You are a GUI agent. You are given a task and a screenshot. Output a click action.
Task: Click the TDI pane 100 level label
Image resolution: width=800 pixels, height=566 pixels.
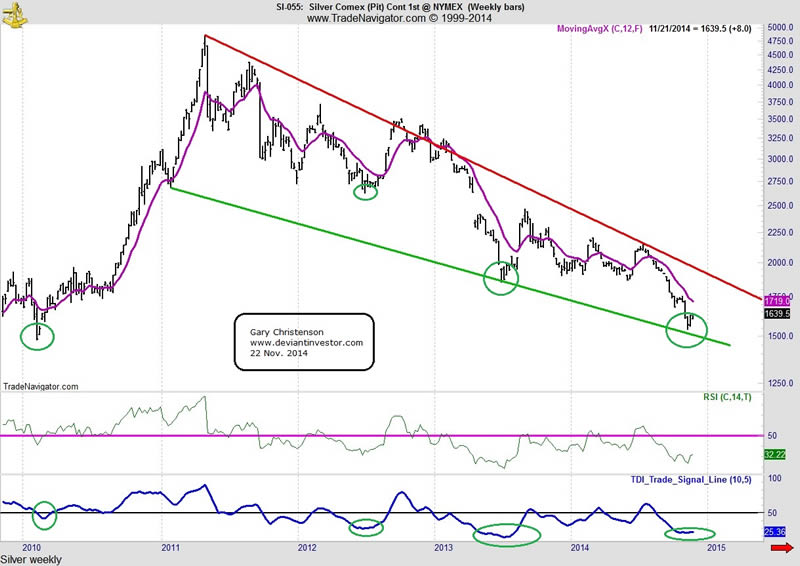tap(774, 478)
